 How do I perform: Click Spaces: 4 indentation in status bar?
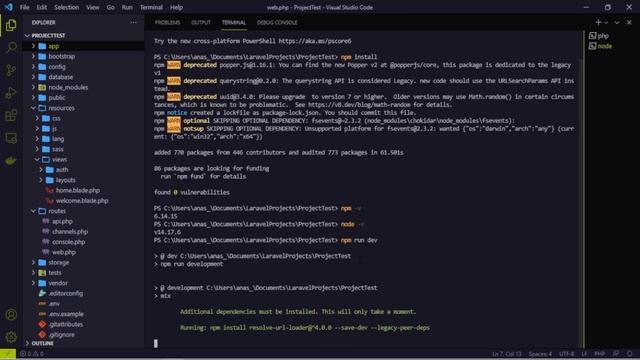click(x=540, y=354)
